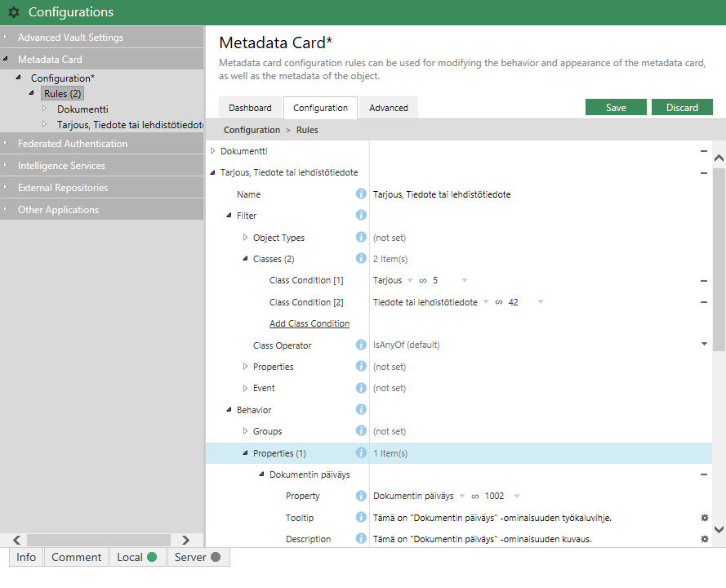
Task: Open the Dokumentin päiväys property dropdown
Action: point(516,496)
